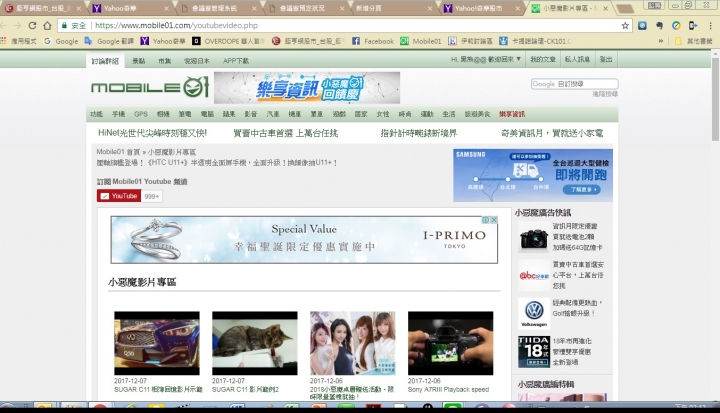Image resolution: width=720 pixels, height=413 pixels.
Task: Open the Infiniti Q50 car video thumbnail
Action: [157, 343]
